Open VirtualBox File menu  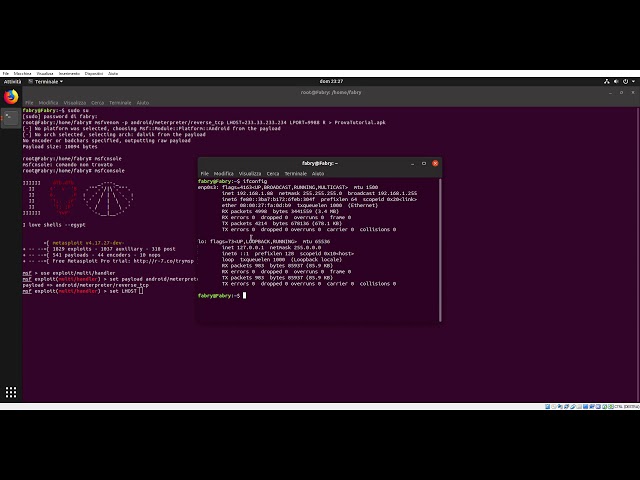(x=6, y=73)
